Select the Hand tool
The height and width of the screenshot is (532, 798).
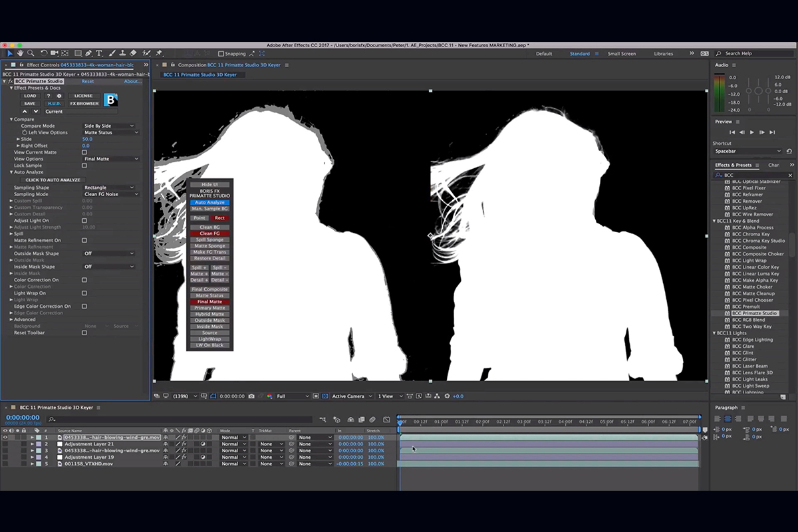point(21,53)
